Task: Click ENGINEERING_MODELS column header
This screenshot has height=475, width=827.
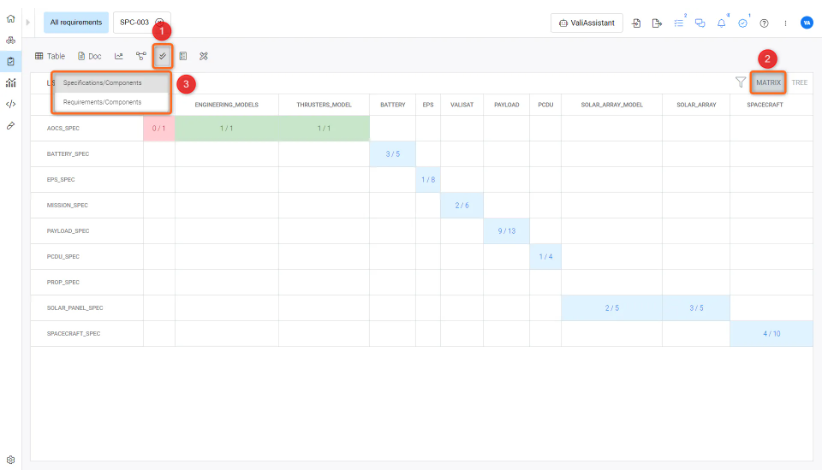Action: 226,105
